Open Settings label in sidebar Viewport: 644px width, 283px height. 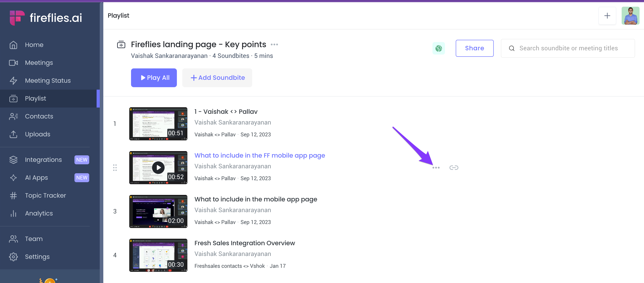click(x=37, y=257)
